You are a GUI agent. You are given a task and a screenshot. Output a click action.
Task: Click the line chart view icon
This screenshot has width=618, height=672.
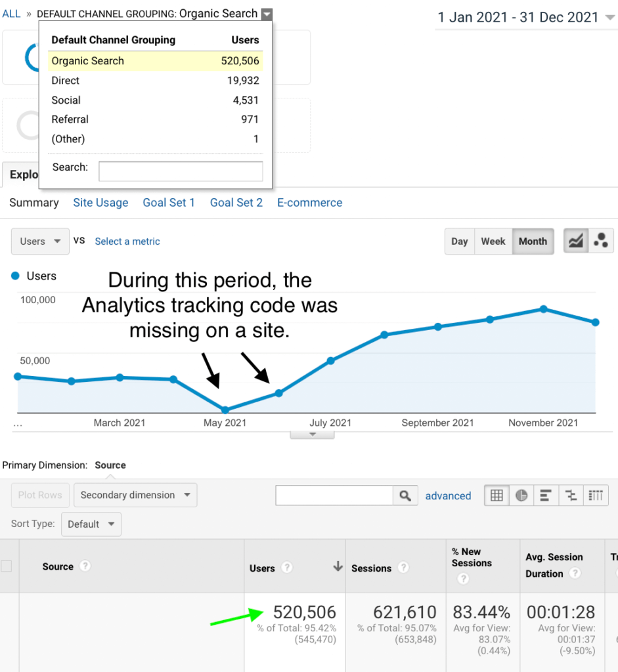tap(576, 241)
